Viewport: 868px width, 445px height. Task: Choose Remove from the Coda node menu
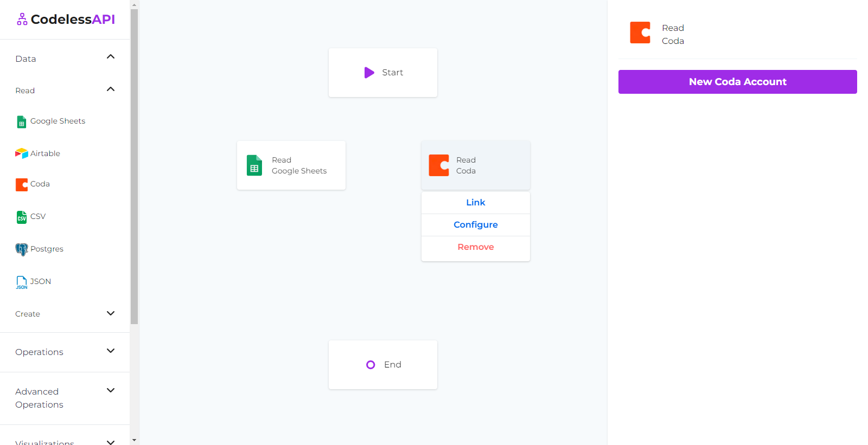click(x=476, y=247)
